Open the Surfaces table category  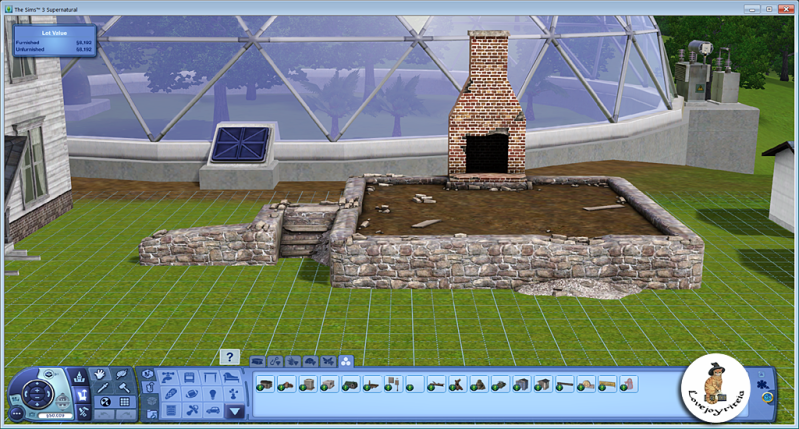click(210, 378)
